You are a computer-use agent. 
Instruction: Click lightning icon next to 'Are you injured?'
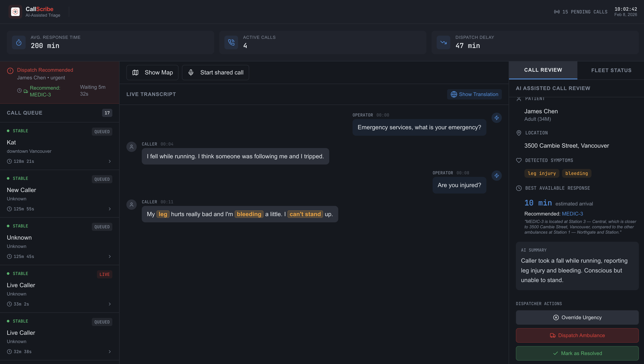click(496, 176)
